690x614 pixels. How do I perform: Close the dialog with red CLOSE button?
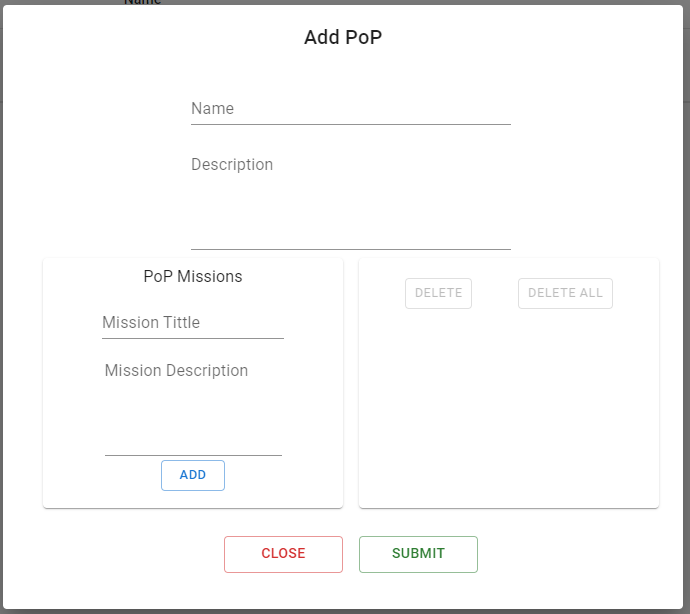283,554
